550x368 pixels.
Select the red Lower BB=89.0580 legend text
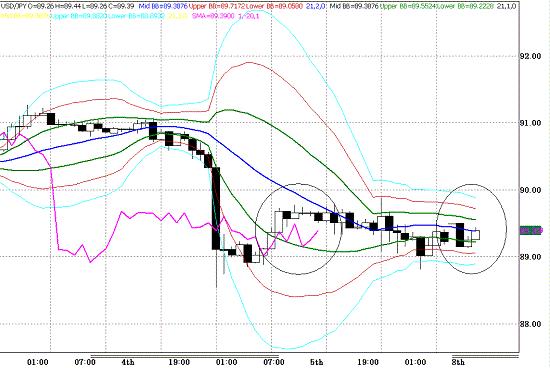coord(274,6)
